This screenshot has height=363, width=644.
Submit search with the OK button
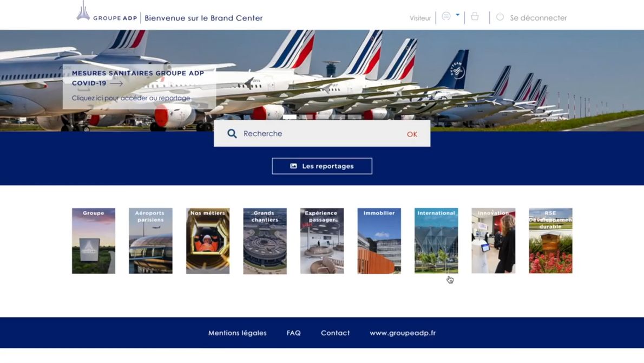(412, 134)
